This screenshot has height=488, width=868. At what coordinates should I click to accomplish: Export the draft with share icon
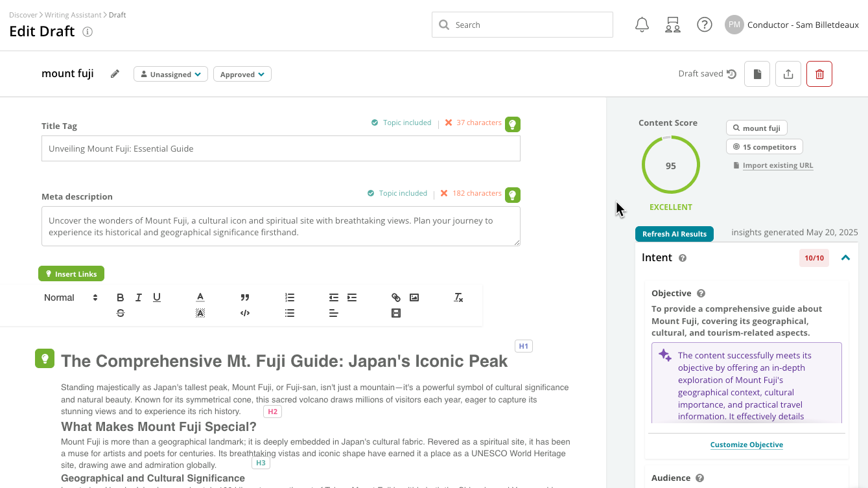[x=788, y=74]
